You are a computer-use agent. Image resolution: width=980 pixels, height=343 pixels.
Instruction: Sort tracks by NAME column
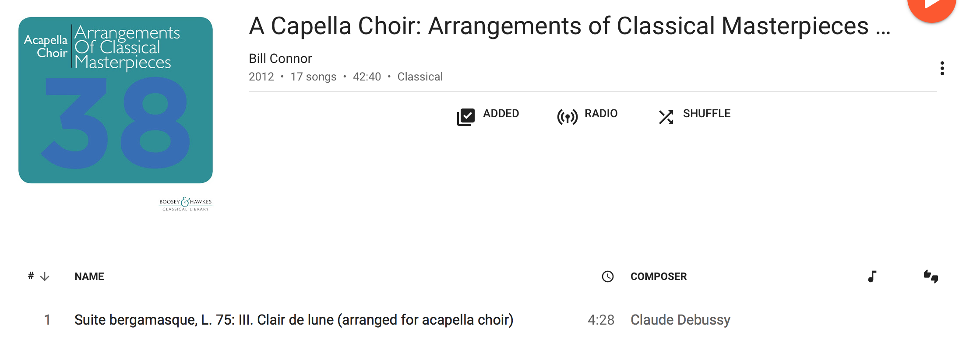pyautogui.click(x=89, y=276)
